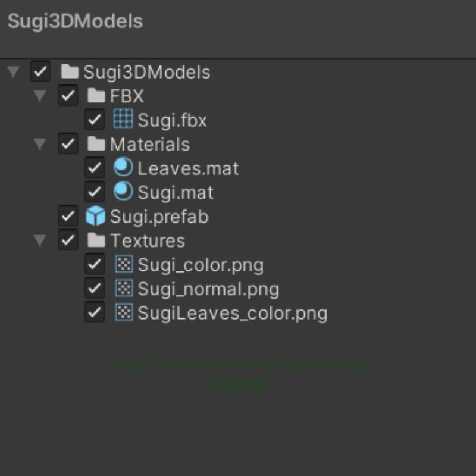Uncheck the Sugi.fbx checkbox
This screenshot has width=476, height=476.
[x=95, y=120]
